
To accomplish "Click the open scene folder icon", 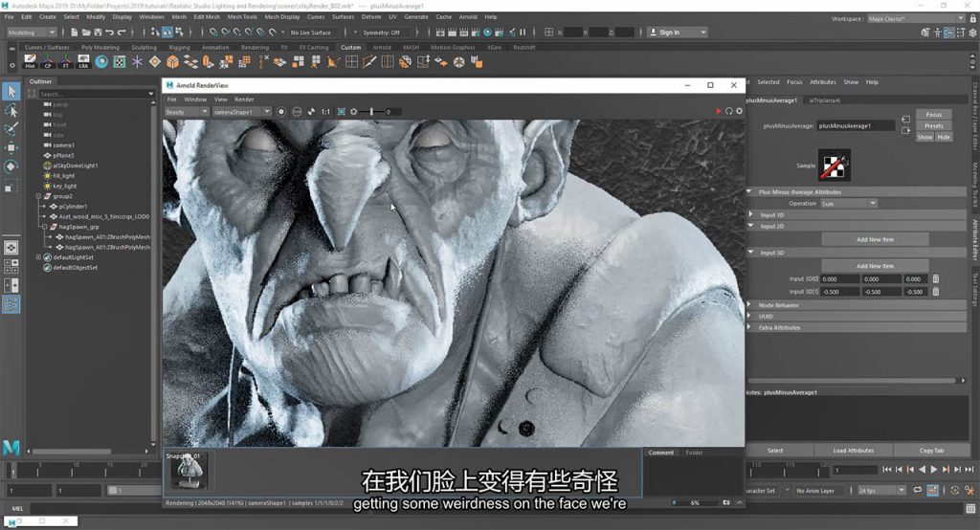I will coord(86,32).
